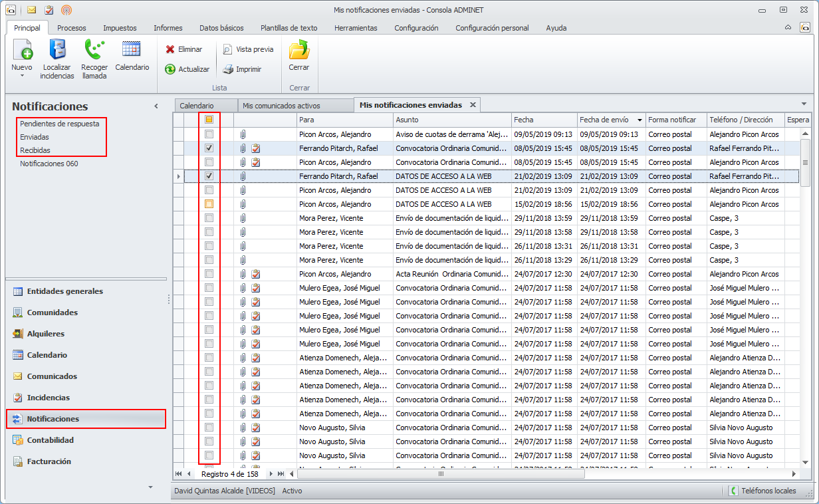Click the Eliminar red X icon
This screenshot has height=504, width=819.
170,49
